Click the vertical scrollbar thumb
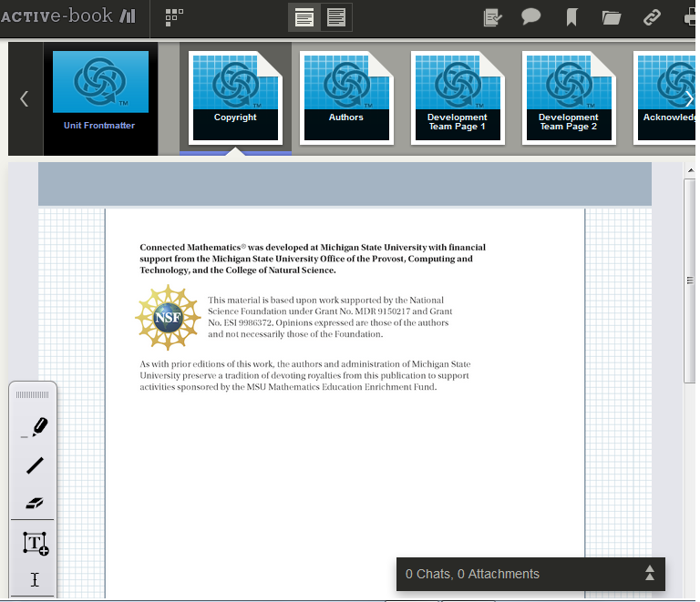Image resolution: width=700 pixels, height=602 pixels. 690,281
